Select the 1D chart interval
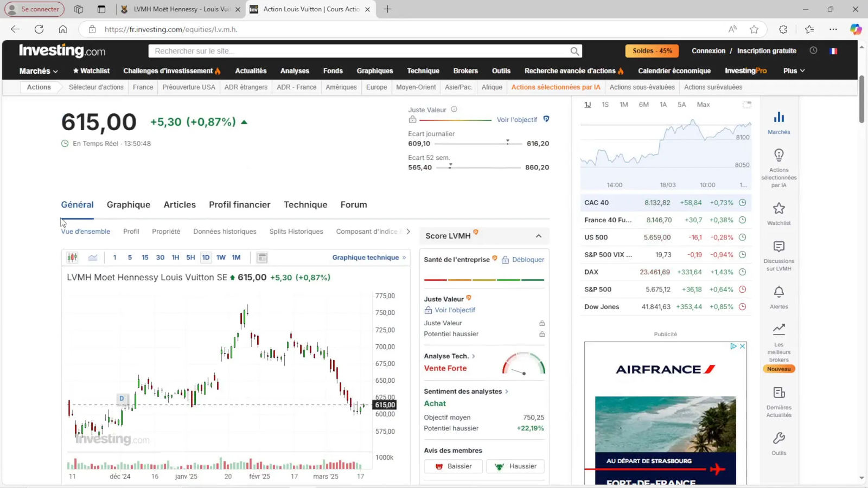Screen dimensions: 868x488 tap(206, 258)
